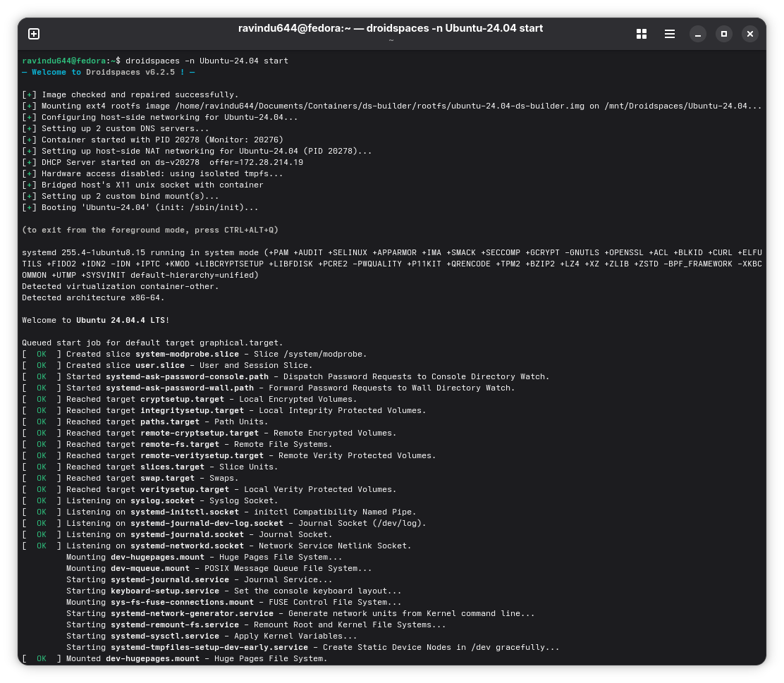
Task: Maximize the terminal window
Action: (723, 34)
